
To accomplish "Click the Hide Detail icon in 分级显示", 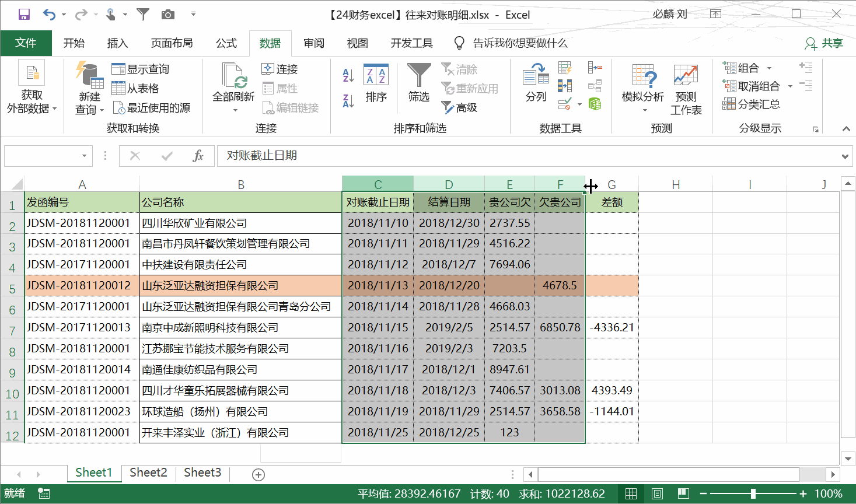I will click(x=806, y=86).
